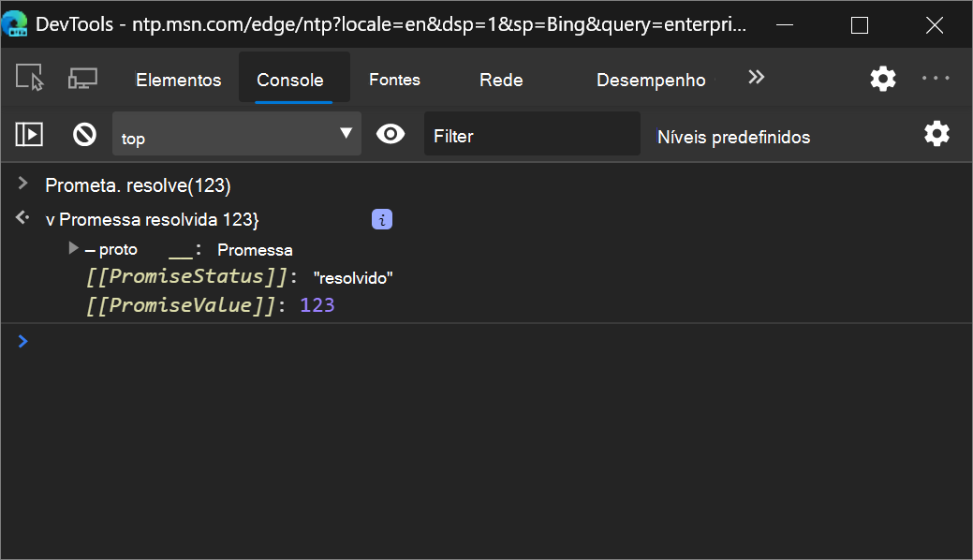Open the Níveis predefinidos log level dropdown

pyautogui.click(x=733, y=137)
